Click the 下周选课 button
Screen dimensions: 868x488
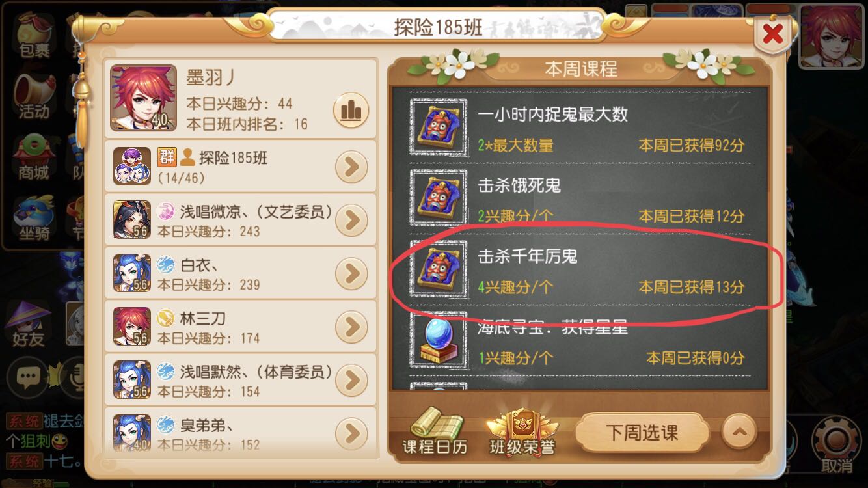click(x=642, y=432)
